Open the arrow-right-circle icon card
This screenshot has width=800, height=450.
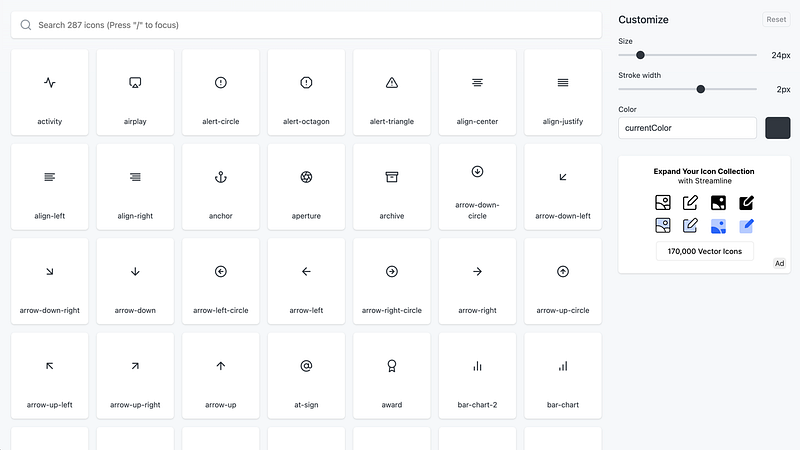click(392, 281)
